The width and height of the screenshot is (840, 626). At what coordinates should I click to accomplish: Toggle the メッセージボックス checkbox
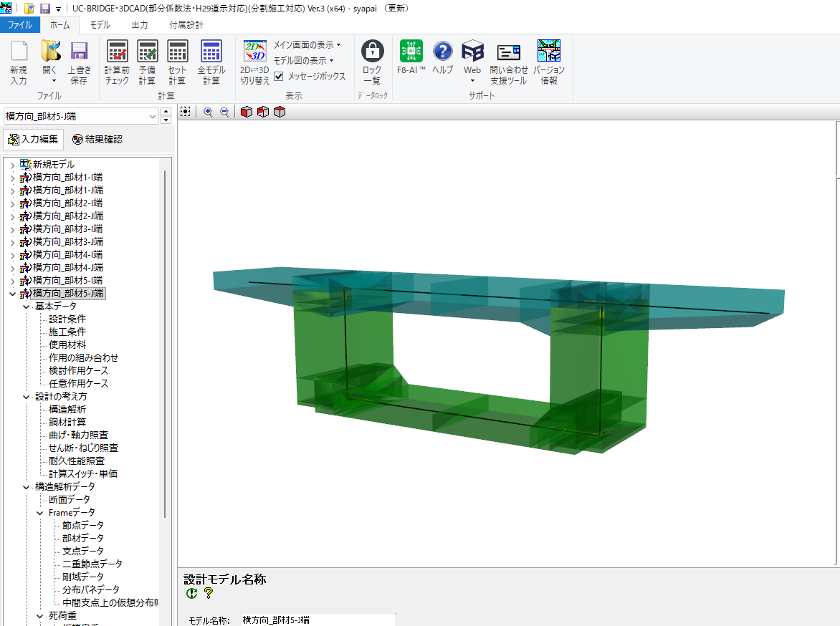[280, 76]
